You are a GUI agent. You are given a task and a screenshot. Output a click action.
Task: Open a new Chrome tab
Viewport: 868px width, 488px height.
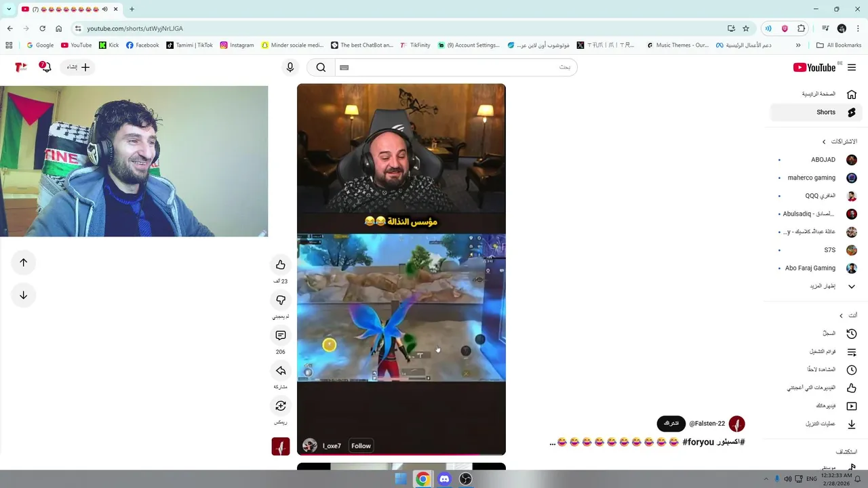[x=132, y=9]
